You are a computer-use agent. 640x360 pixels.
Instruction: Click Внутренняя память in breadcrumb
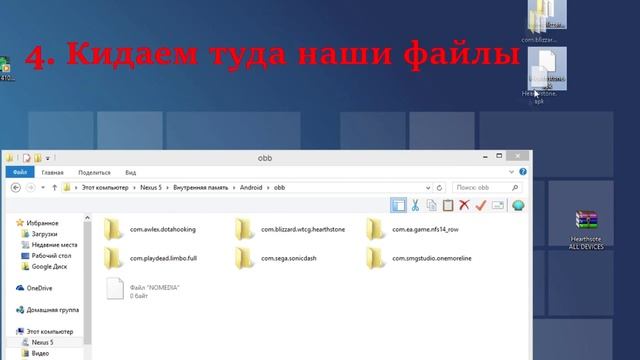point(201,187)
